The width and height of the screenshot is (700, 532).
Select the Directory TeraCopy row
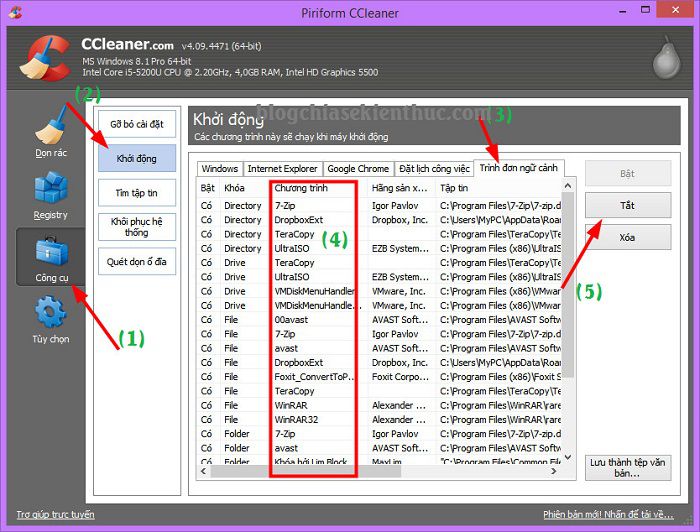[x=379, y=234]
